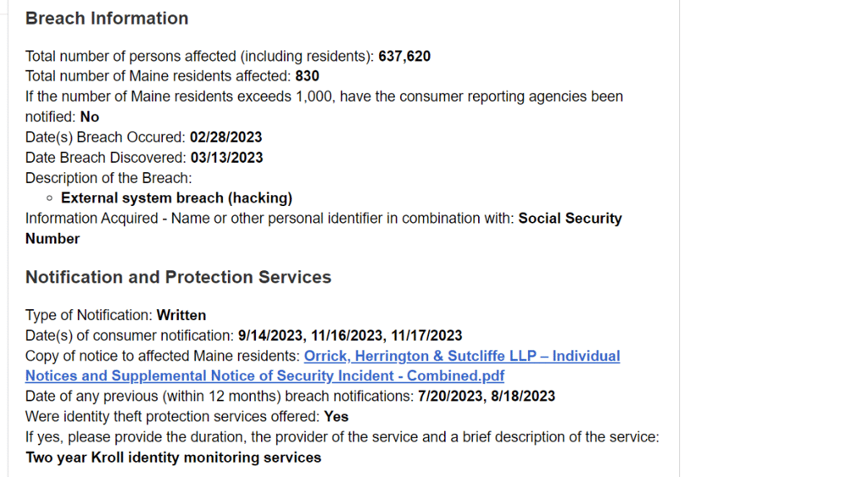Click the identity theft protection answer Yes
This screenshot has width=868, height=477.
point(336,417)
